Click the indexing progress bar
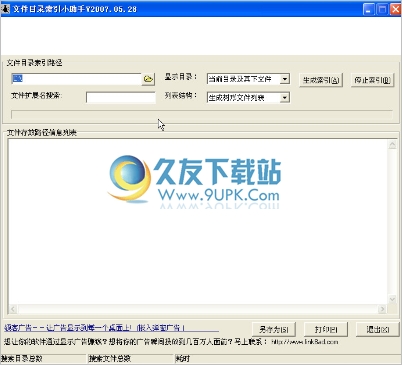This screenshot has width=402, height=365. click(x=202, y=115)
